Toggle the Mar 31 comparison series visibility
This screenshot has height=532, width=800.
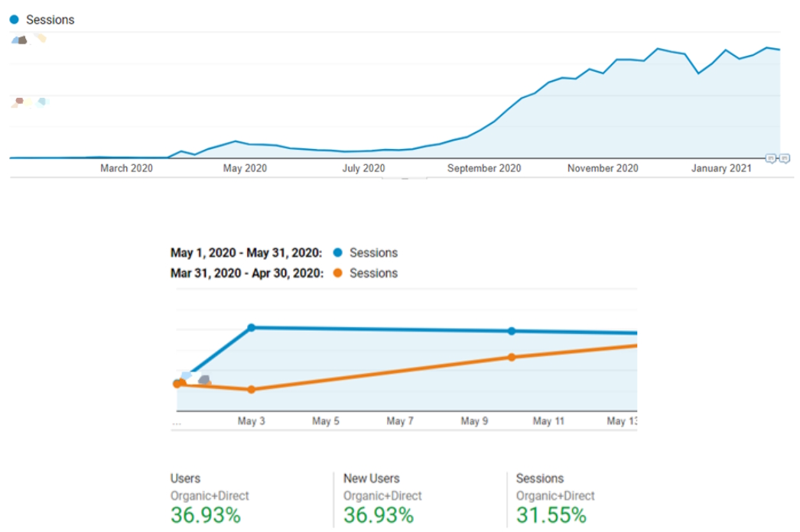pos(374,273)
